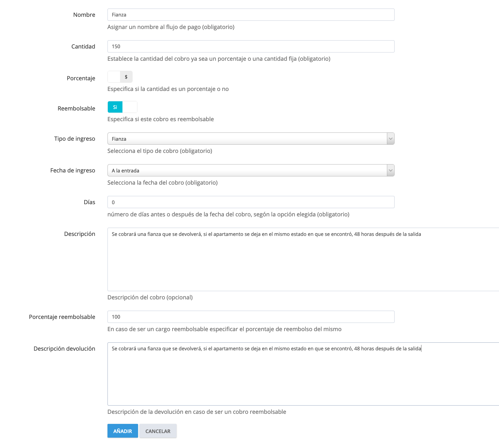
Task: Click the Tipo de ingreso label
Action: tap(75, 139)
